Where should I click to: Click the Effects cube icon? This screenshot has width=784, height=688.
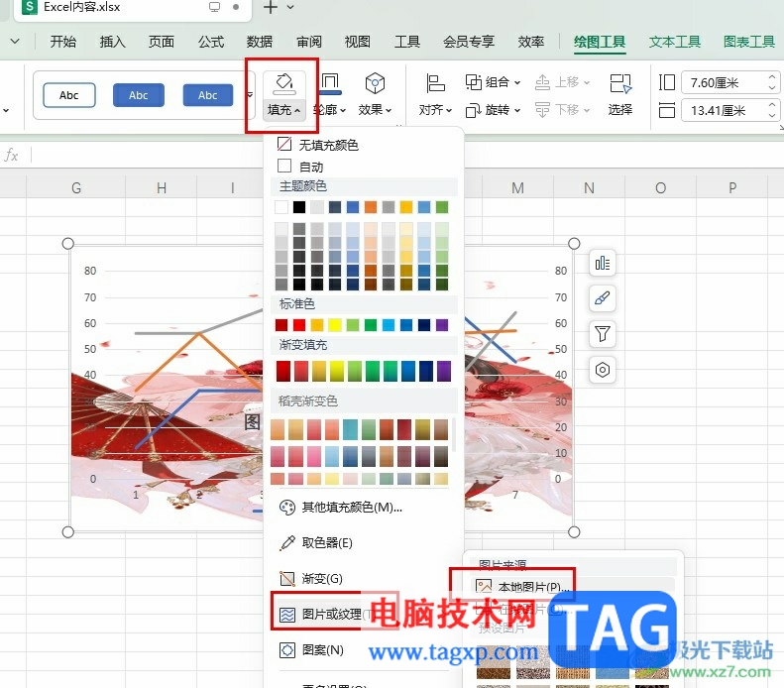click(x=375, y=83)
